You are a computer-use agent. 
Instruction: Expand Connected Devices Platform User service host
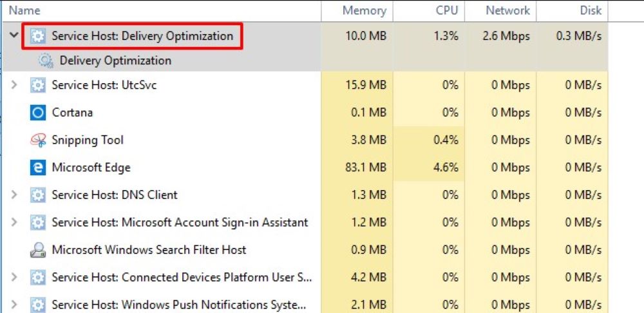point(14,278)
